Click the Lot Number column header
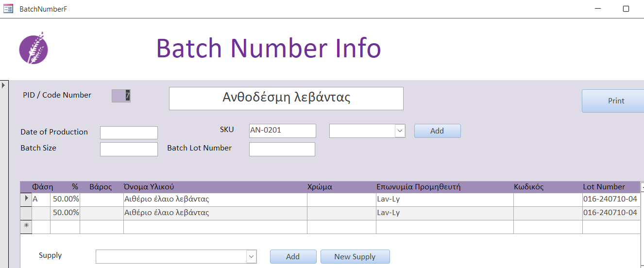 pos(604,187)
